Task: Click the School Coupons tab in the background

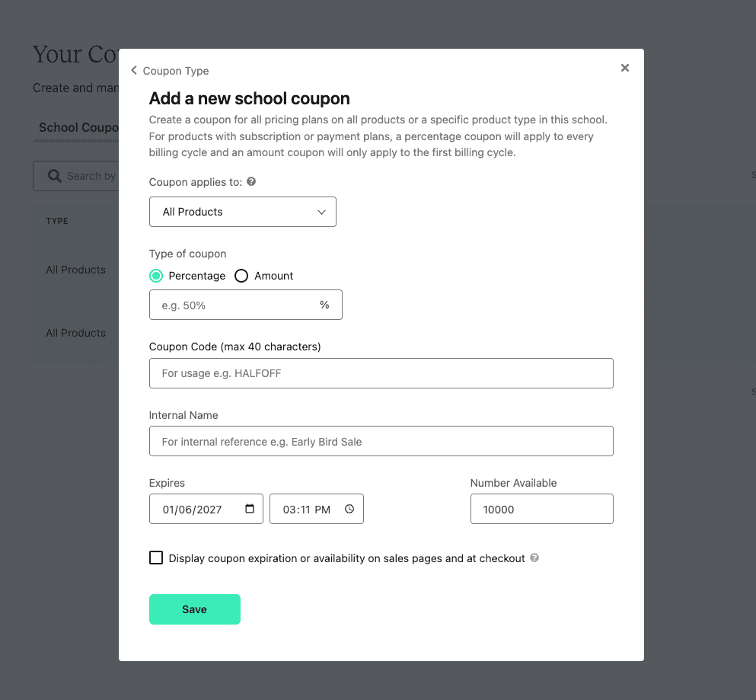Action: coord(78,127)
